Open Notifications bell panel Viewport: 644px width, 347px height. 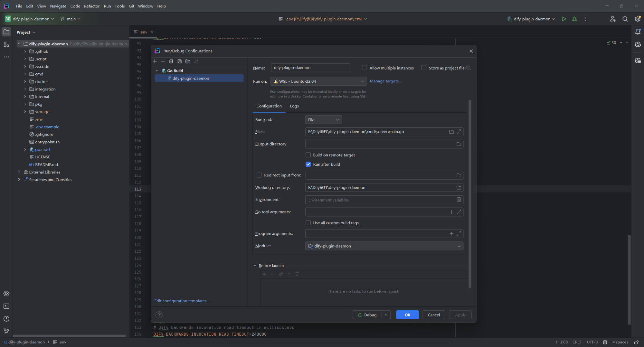(x=638, y=32)
